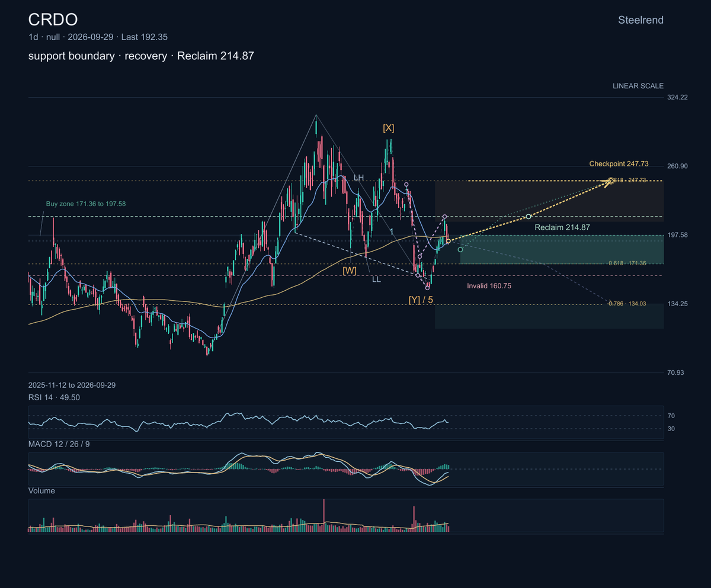Screen dimensions: 711x588
Task: Click the 0.618 · 171.36 fib label
Action: (627, 263)
